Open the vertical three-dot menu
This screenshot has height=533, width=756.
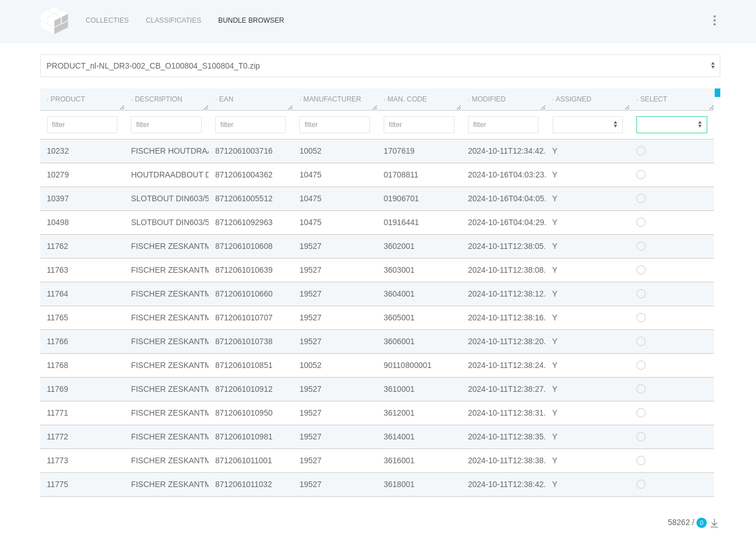tap(715, 20)
